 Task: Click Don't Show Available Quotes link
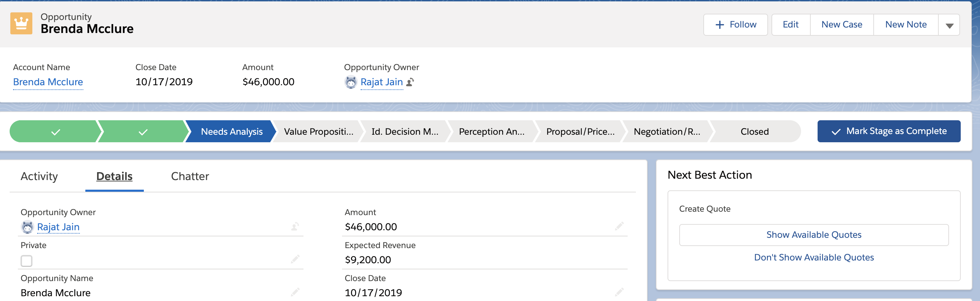point(813,257)
